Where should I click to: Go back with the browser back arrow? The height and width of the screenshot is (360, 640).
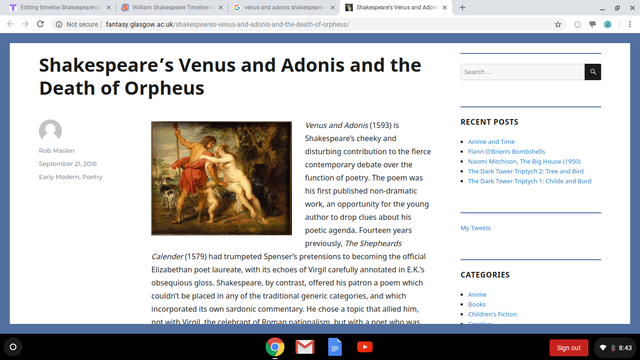coord(10,24)
